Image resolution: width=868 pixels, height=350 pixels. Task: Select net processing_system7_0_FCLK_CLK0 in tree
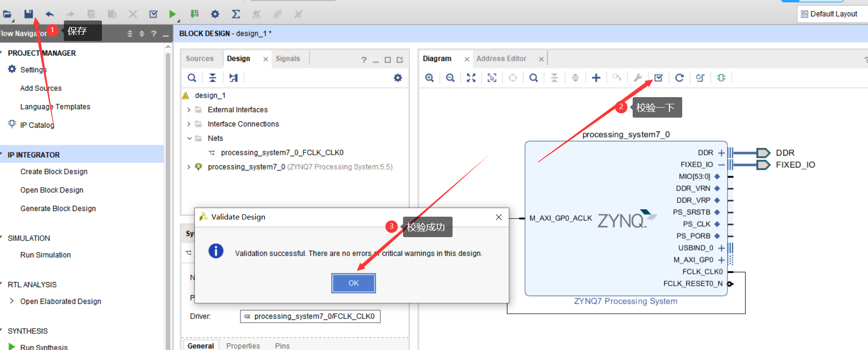click(282, 152)
